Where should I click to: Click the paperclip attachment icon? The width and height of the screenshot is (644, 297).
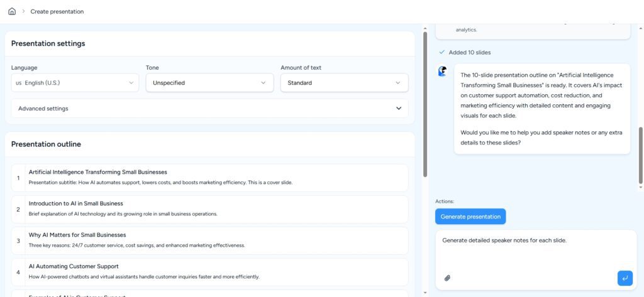tap(447, 278)
